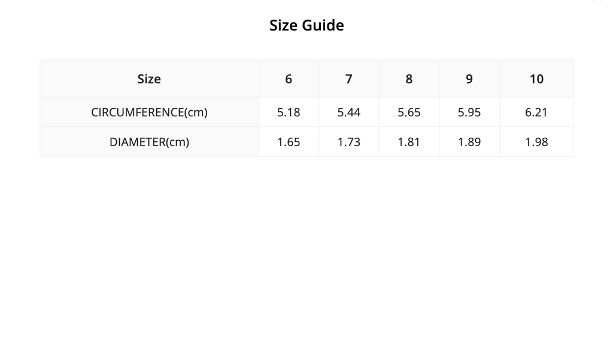This screenshot has height=364, width=613.
Task: Select the Size header cell
Action: [x=149, y=78]
